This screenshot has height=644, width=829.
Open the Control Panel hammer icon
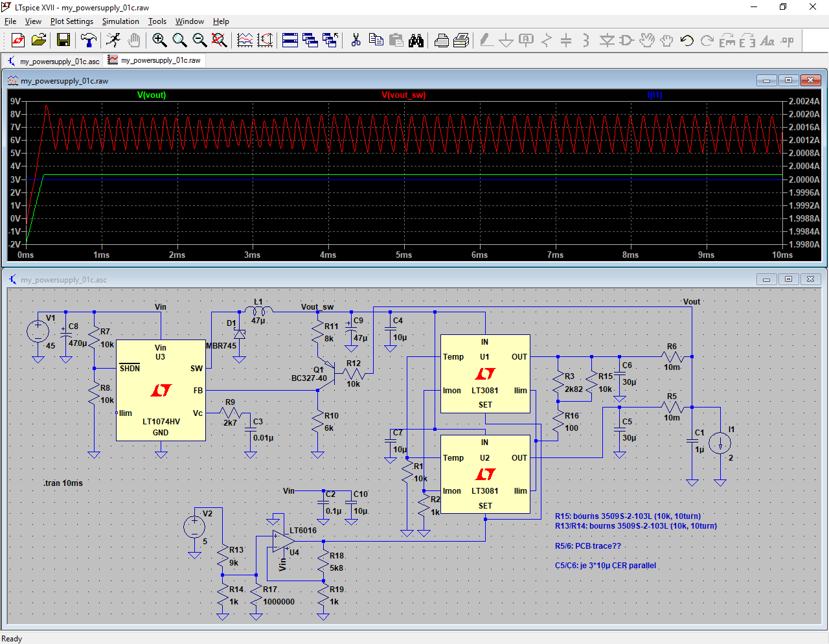(x=89, y=40)
